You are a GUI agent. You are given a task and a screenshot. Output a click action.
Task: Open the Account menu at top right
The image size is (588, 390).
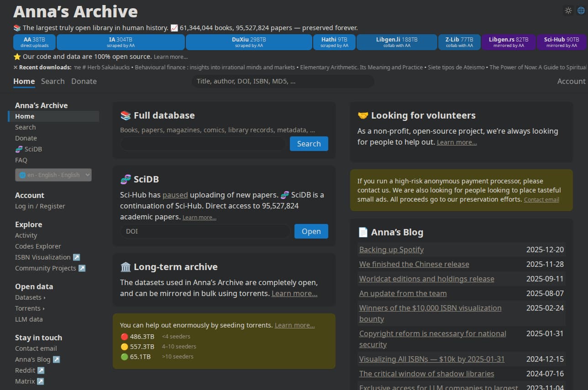[571, 81]
